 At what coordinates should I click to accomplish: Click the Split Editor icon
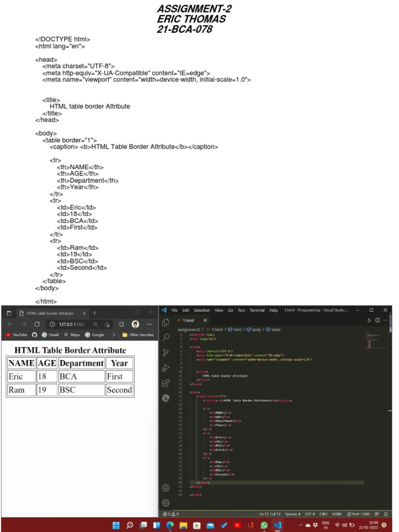(378, 321)
